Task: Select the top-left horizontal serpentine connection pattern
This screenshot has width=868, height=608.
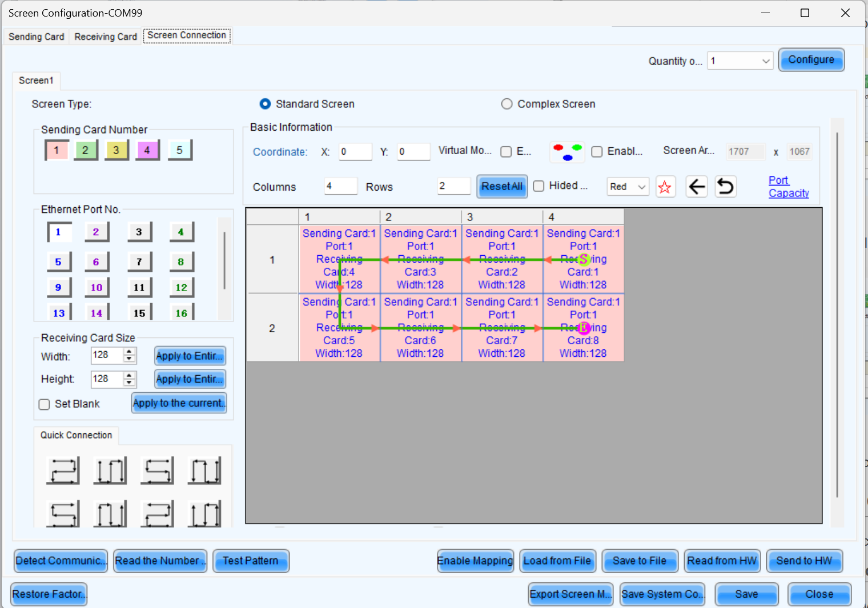Action: point(63,470)
